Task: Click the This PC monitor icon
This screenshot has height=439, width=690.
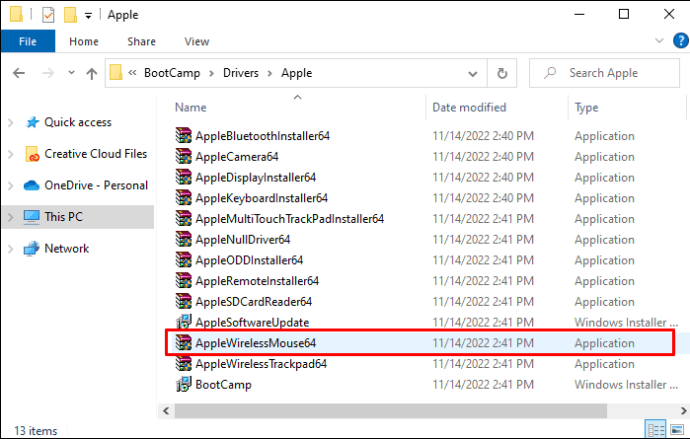Action: coord(31,217)
